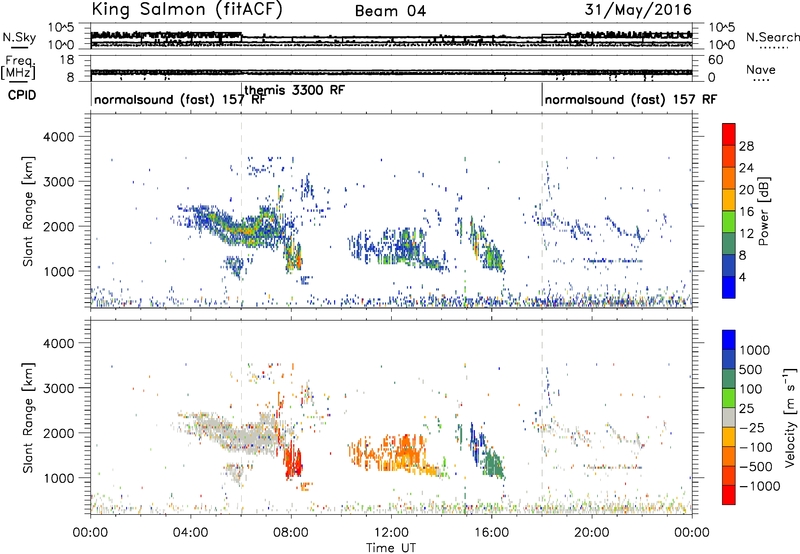
Task: Click the '16:00' time axis tick label
Action: coord(491,533)
